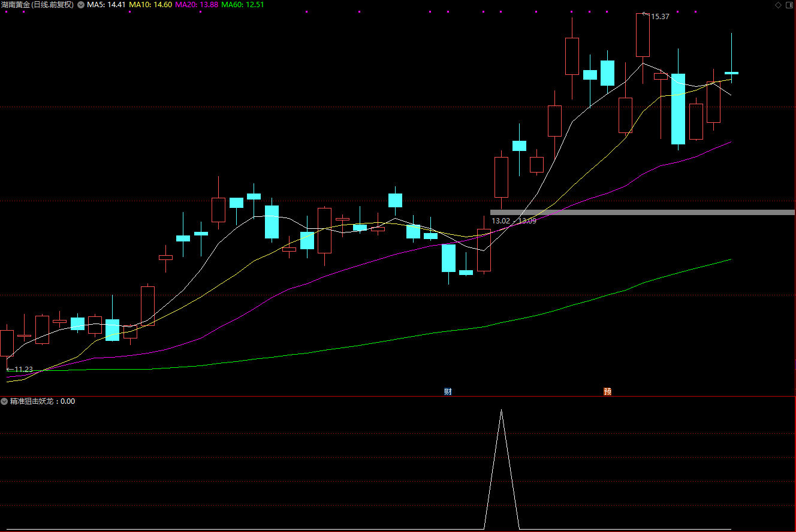Toggle the side panel icon at top right

[788, 5]
